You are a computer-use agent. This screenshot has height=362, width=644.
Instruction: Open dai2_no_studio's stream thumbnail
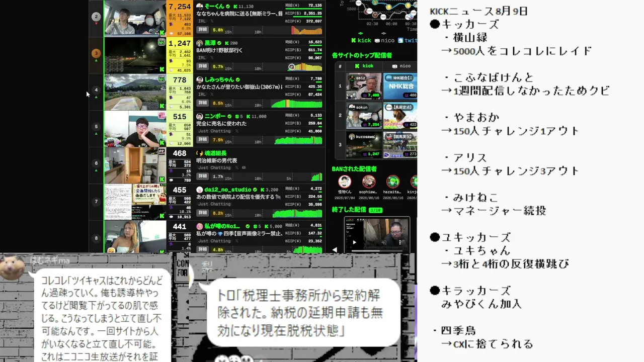click(135, 202)
